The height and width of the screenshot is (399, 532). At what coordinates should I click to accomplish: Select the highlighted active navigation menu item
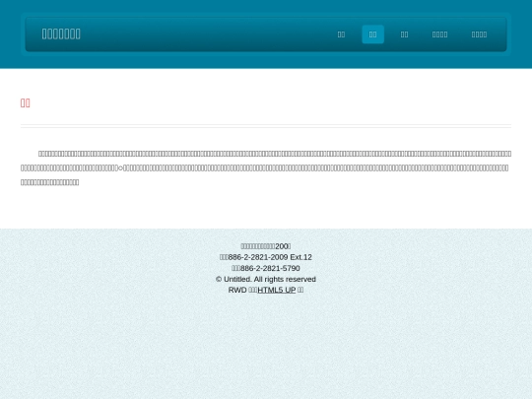pos(372,34)
